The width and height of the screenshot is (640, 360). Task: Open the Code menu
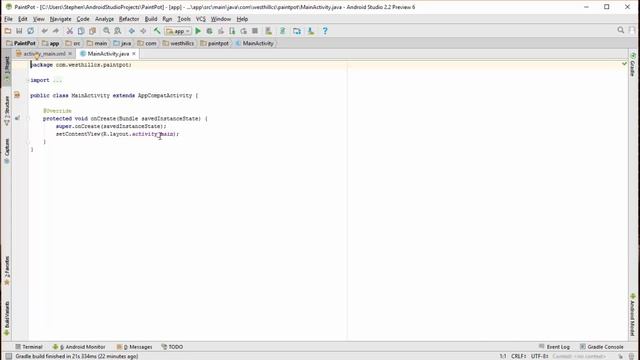[83, 19]
